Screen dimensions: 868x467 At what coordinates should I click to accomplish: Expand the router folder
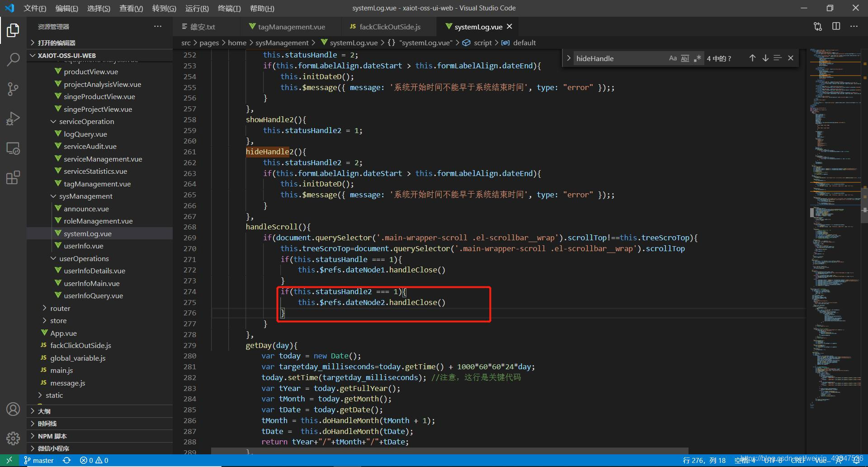click(x=99, y=308)
